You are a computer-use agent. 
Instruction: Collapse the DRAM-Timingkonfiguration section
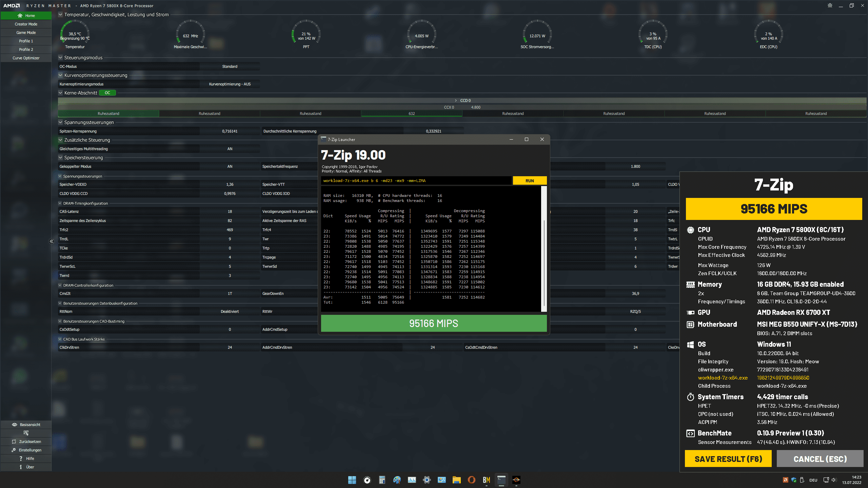pos(60,203)
